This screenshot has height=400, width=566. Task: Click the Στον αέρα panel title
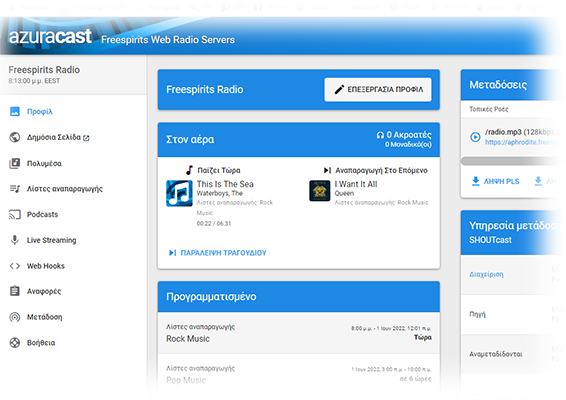(x=190, y=139)
